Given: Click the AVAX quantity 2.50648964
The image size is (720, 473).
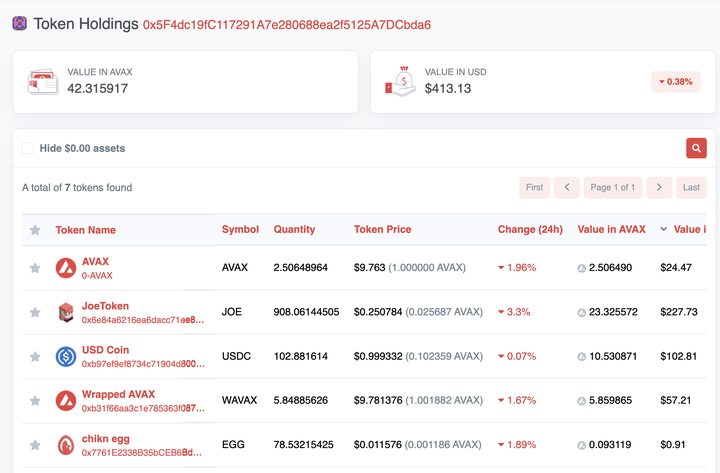Looking at the screenshot, I should click(301, 267).
